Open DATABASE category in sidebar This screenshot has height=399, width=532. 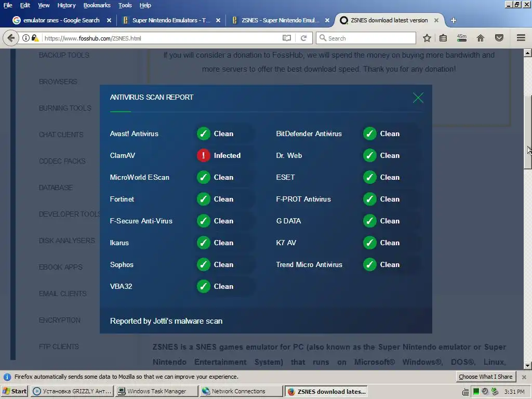point(56,187)
